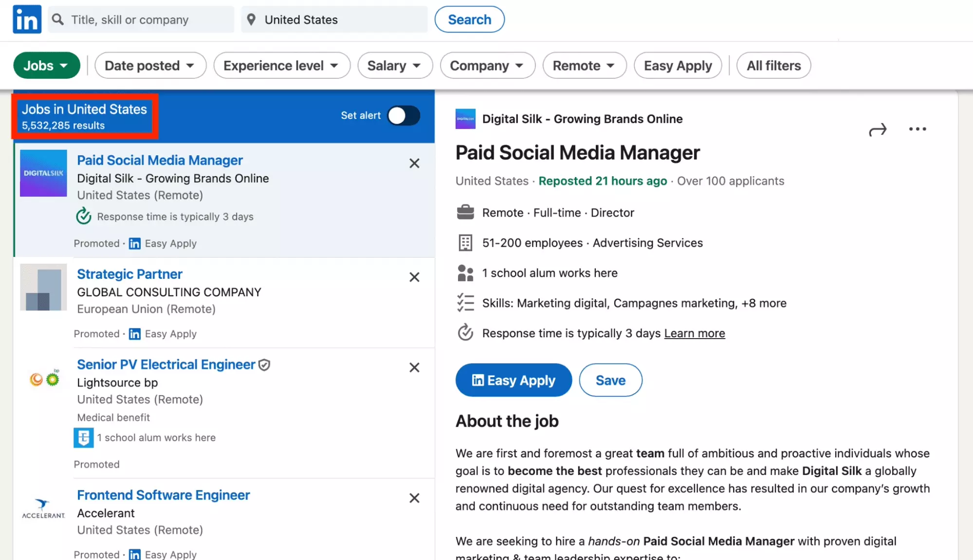Click the Title, skill or company field
The image size is (973, 560).
pyautogui.click(x=141, y=19)
